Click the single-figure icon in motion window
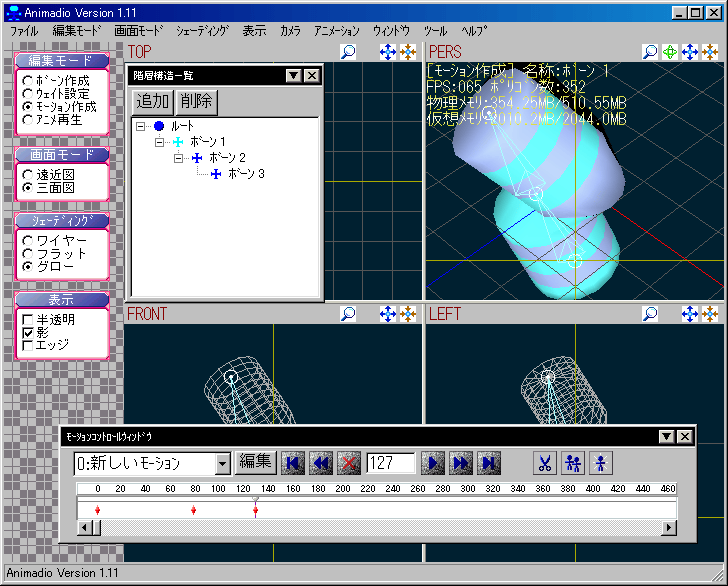Image resolution: width=728 pixels, height=586 pixels. click(601, 463)
